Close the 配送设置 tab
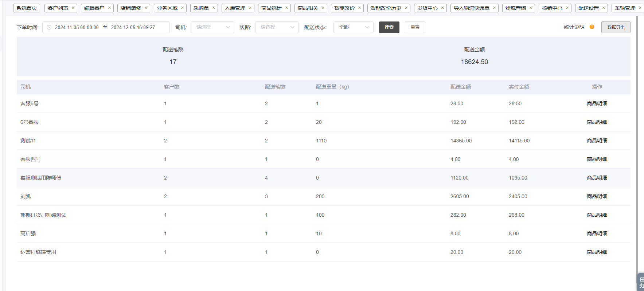The width and height of the screenshot is (644, 291). coord(604,8)
